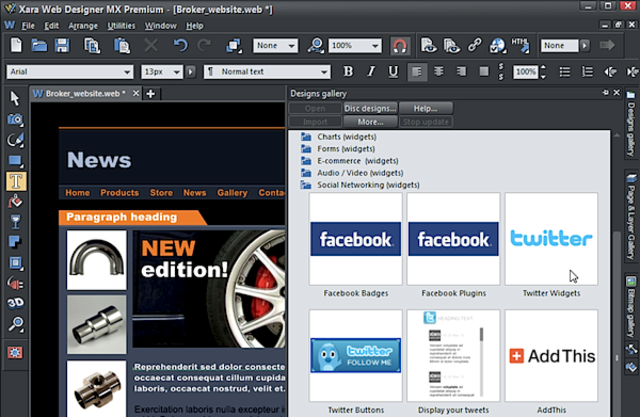The image size is (640, 417).
Task: Click the Paste clipboard icon
Action: (x=122, y=45)
